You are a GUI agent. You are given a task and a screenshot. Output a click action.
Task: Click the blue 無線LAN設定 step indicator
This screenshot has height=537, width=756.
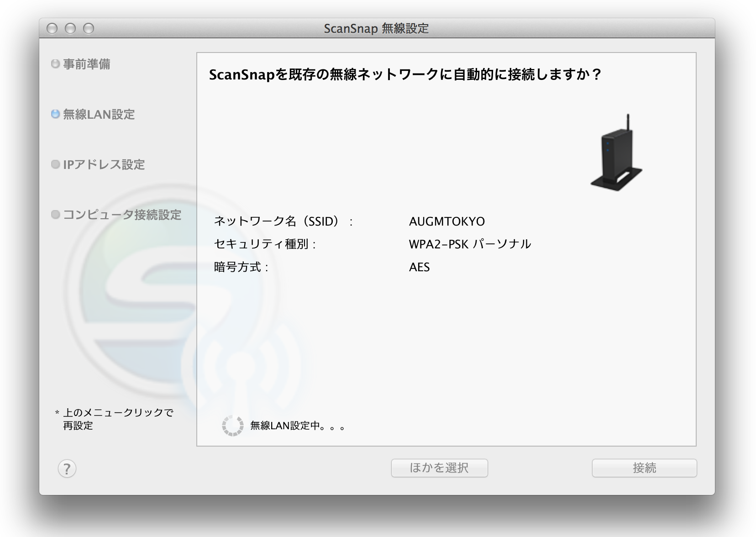[x=56, y=114]
